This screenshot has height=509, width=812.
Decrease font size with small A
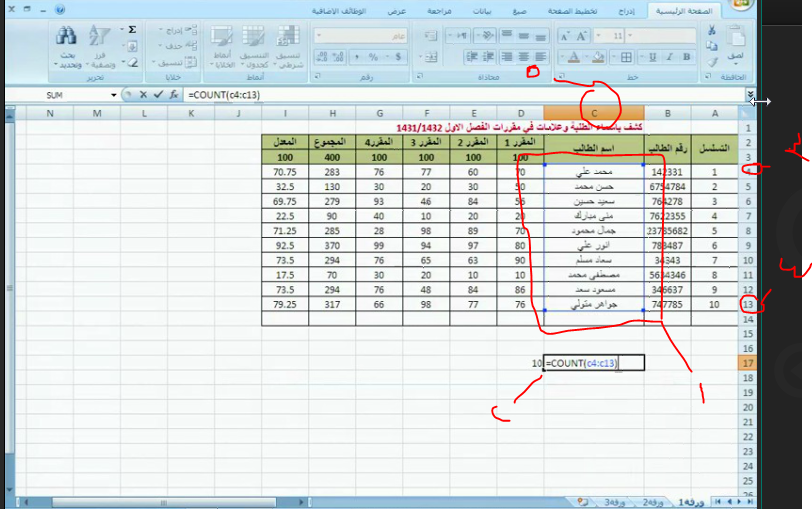click(x=565, y=36)
